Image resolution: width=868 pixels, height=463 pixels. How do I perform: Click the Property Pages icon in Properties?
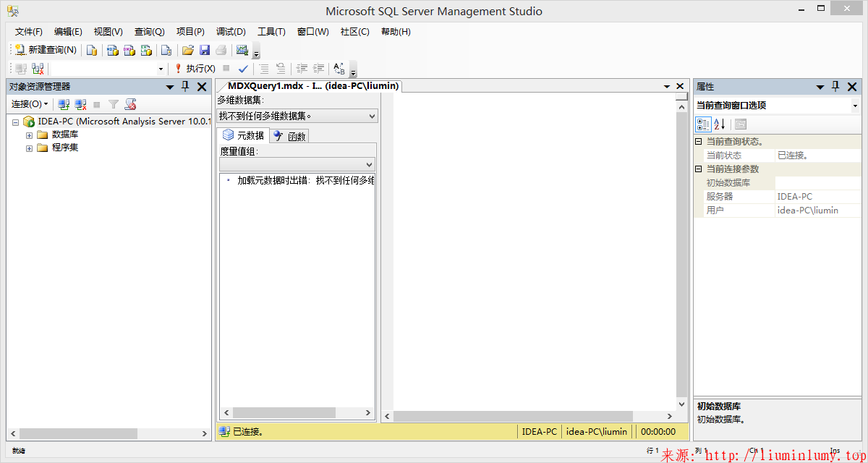[x=741, y=124]
